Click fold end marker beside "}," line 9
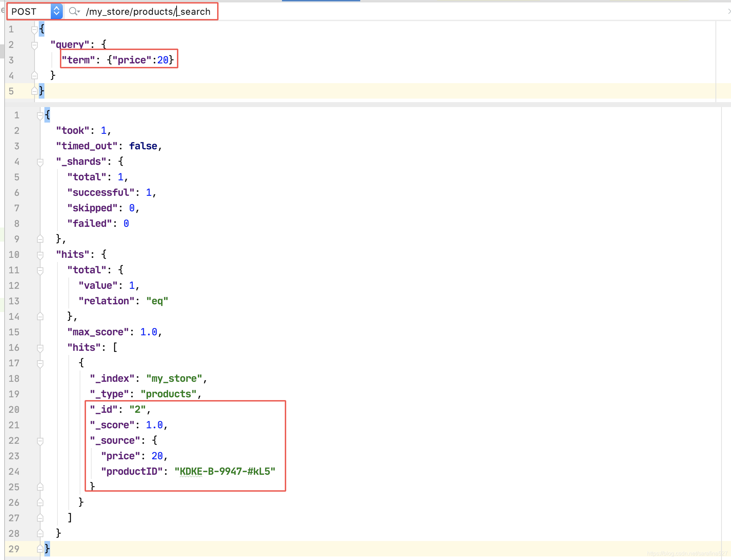The width and height of the screenshot is (731, 560). (40, 239)
